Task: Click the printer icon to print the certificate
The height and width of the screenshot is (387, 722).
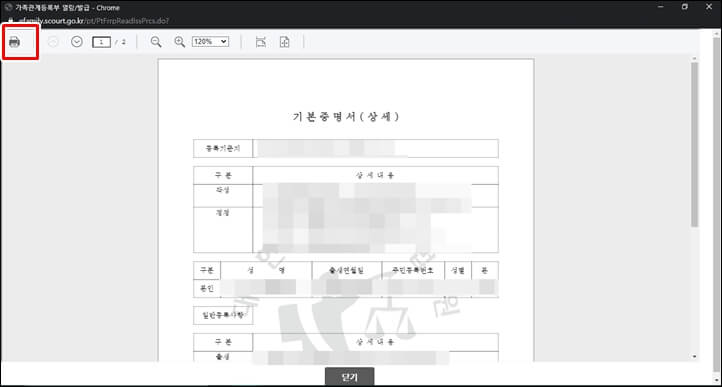Action: tap(14, 42)
